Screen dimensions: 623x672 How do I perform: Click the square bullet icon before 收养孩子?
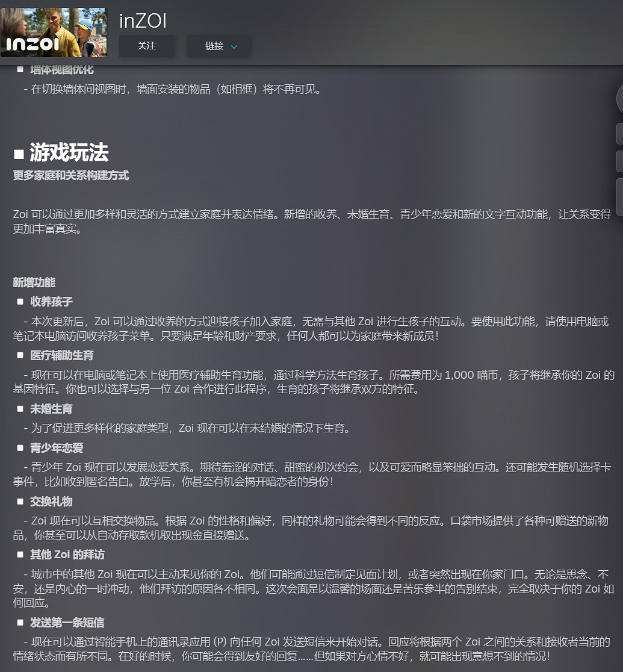point(20,302)
